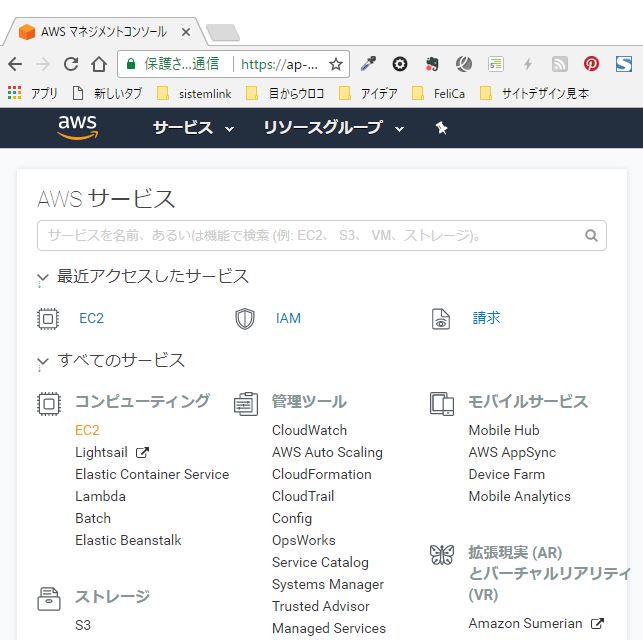Close the AWS マネジメントコンソール tab
The height and width of the screenshot is (640, 643).
[186, 32]
